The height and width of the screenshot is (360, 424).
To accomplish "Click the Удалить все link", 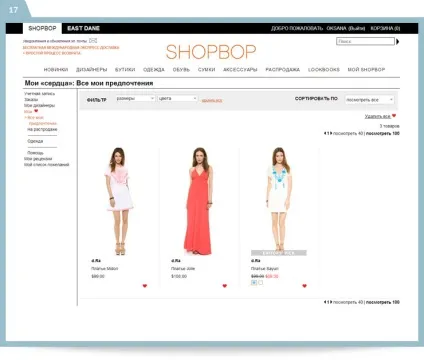I will [x=377, y=116].
